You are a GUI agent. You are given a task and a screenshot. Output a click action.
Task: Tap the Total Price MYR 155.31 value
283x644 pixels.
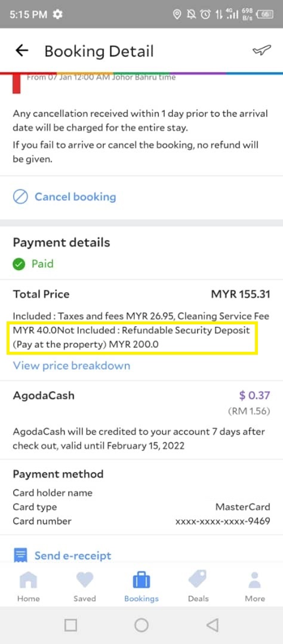tap(240, 294)
